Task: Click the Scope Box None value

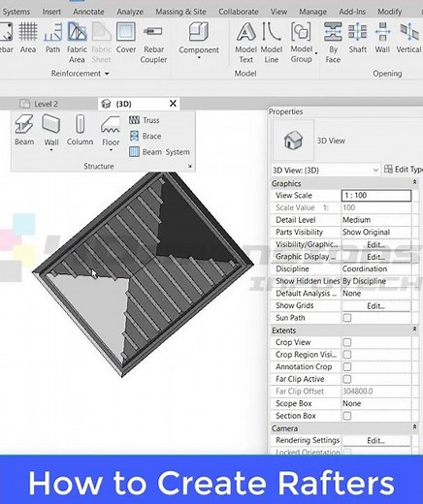Action: (376, 403)
